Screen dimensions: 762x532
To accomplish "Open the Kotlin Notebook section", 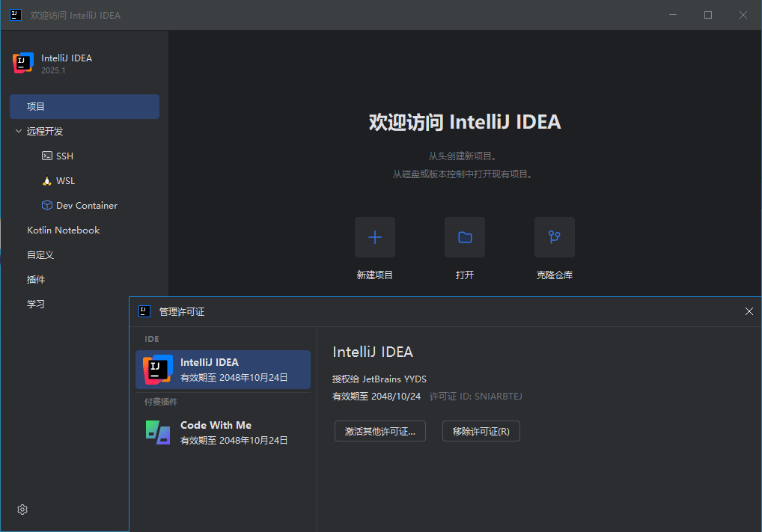I will [x=63, y=230].
